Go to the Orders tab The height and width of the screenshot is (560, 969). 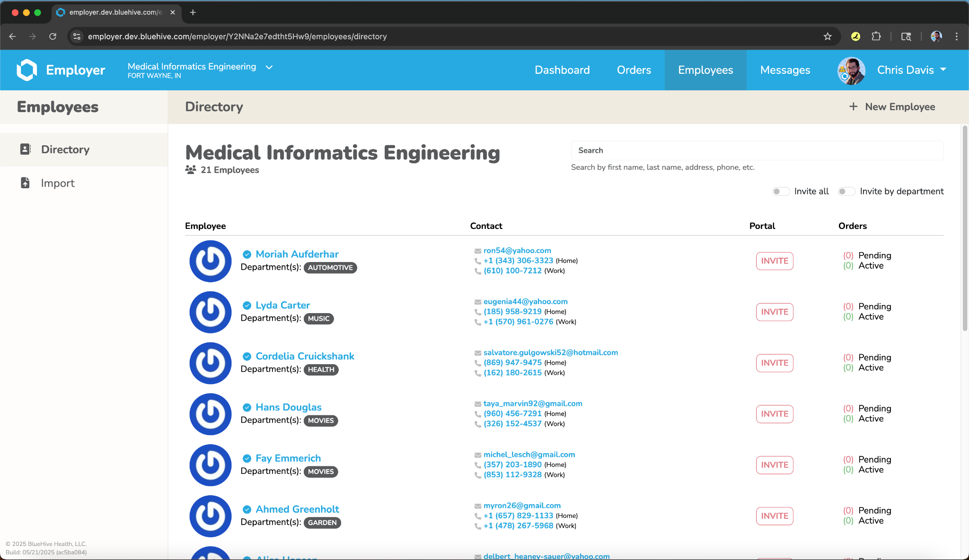point(634,70)
